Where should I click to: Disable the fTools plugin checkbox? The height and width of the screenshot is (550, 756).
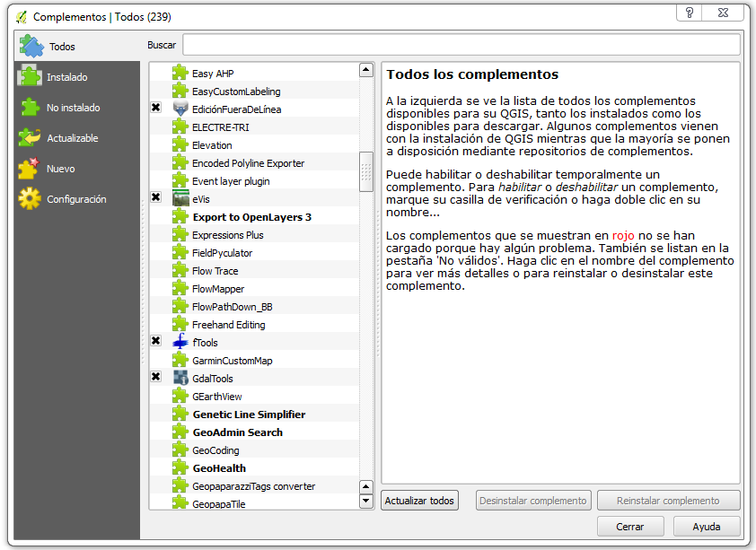click(155, 341)
